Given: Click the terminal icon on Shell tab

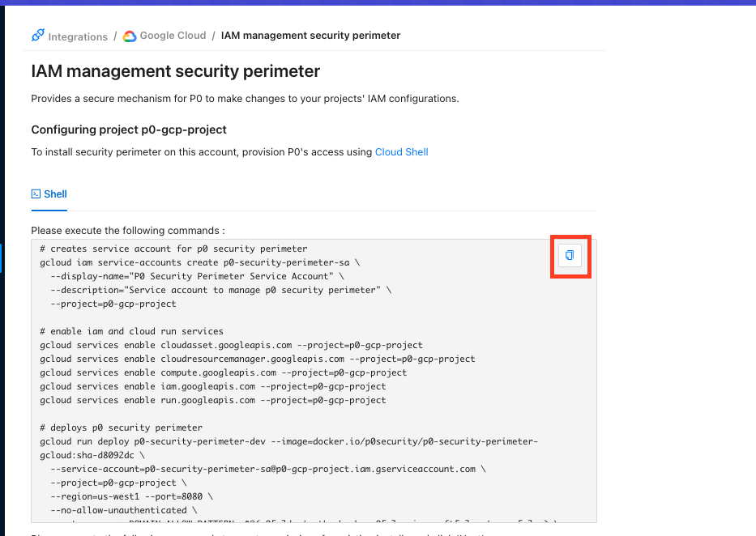Looking at the screenshot, I should pos(36,194).
